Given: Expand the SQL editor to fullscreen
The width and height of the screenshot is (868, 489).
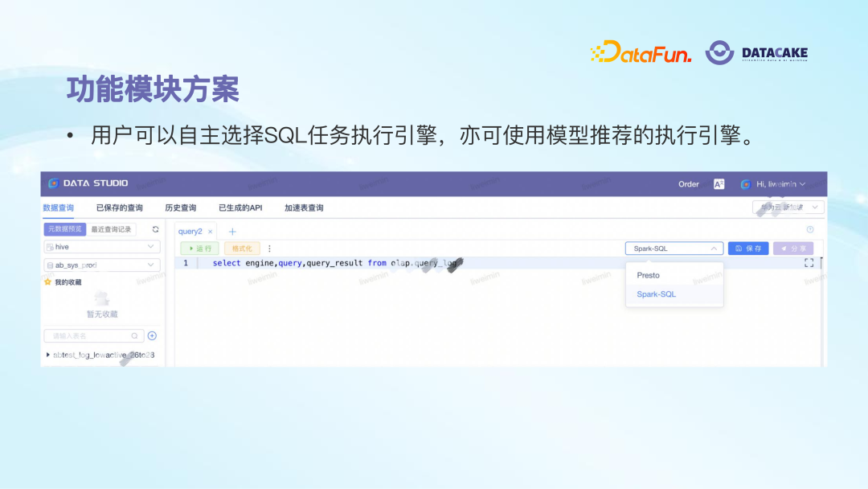Looking at the screenshot, I should [x=809, y=264].
